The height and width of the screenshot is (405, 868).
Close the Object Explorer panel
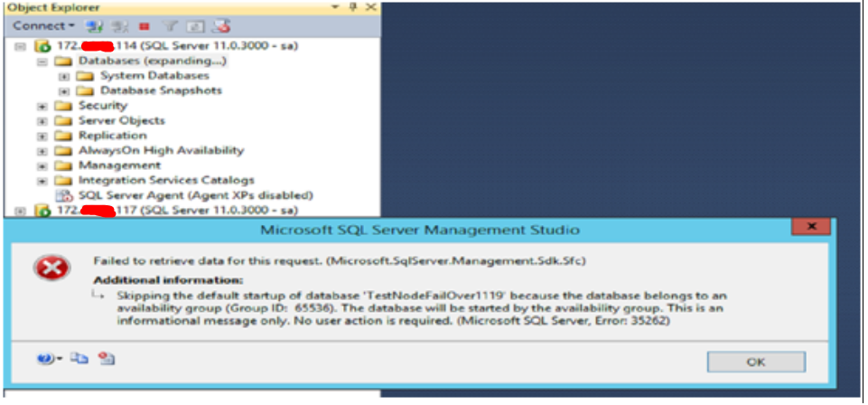pos(370,7)
